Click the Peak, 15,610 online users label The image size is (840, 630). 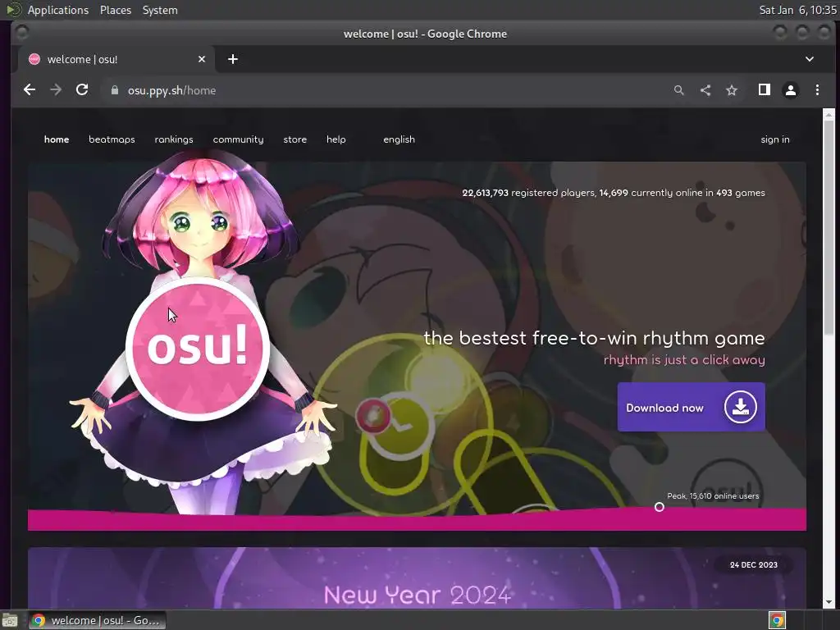click(x=713, y=496)
